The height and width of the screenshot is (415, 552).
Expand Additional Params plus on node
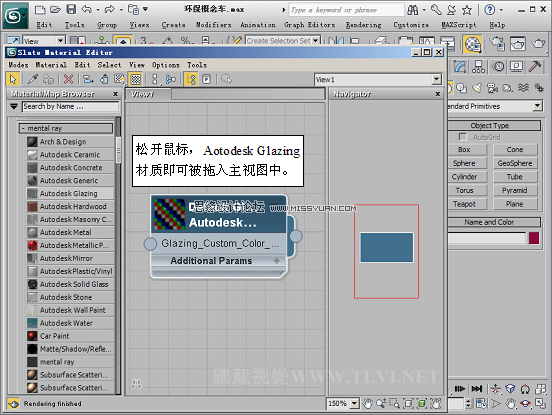pyautogui.click(x=276, y=260)
